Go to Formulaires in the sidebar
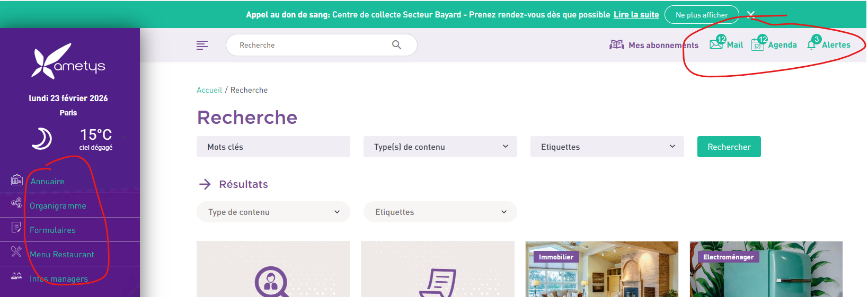The image size is (868, 297). (x=52, y=230)
